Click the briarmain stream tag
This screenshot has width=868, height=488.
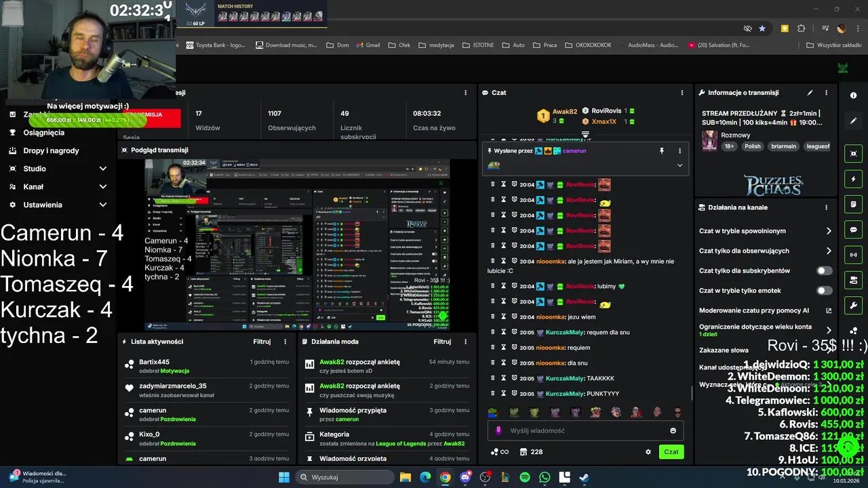(783, 146)
